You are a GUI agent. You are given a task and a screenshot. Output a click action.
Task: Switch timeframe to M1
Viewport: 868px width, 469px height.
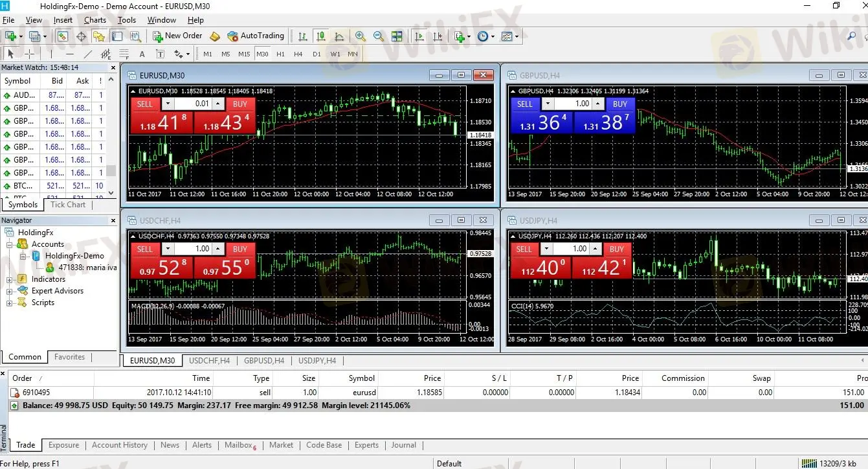click(208, 54)
